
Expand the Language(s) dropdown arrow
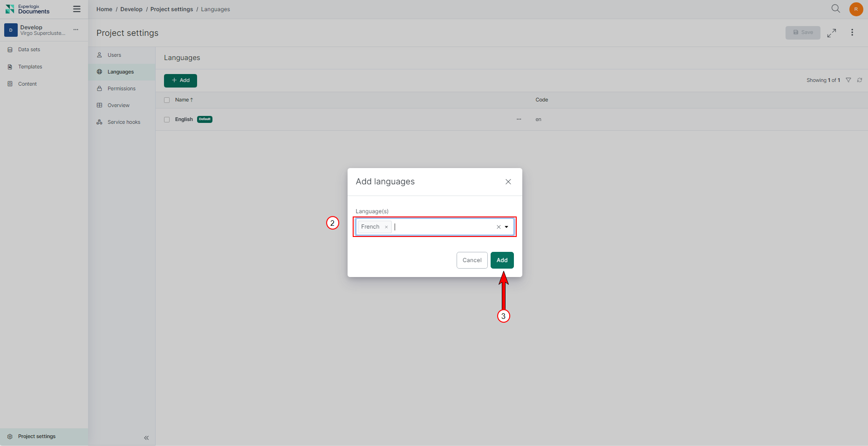[506, 227]
